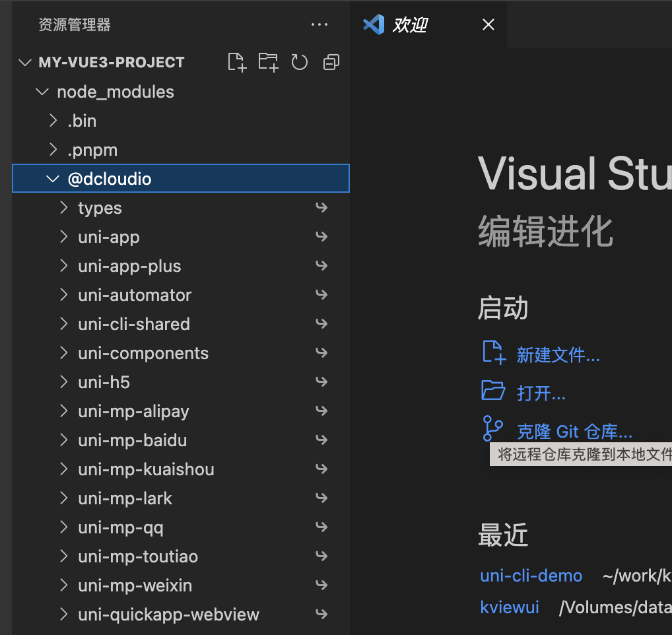Close the 欢迎 welcome tab
The image size is (672, 635).
(488, 24)
